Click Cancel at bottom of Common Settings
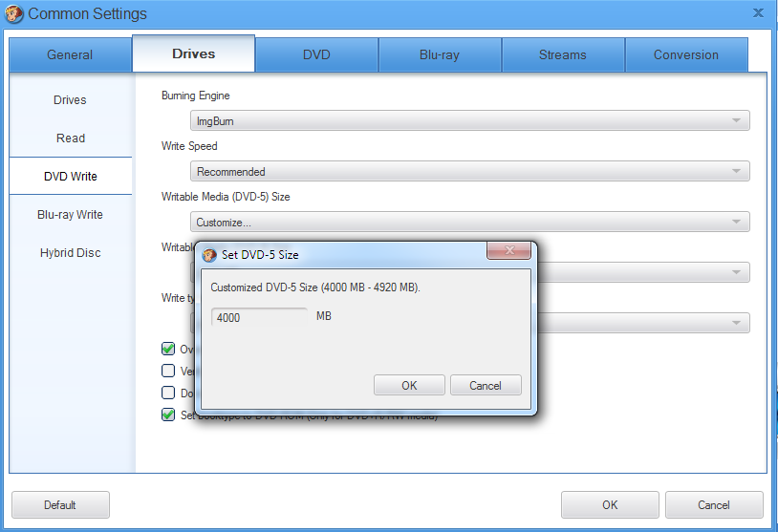 click(x=714, y=504)
